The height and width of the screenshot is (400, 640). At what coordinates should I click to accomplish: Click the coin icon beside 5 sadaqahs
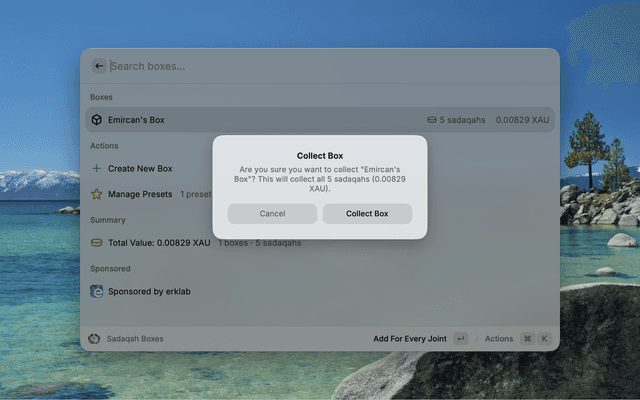pyautogui.click(x=431, y=120)
